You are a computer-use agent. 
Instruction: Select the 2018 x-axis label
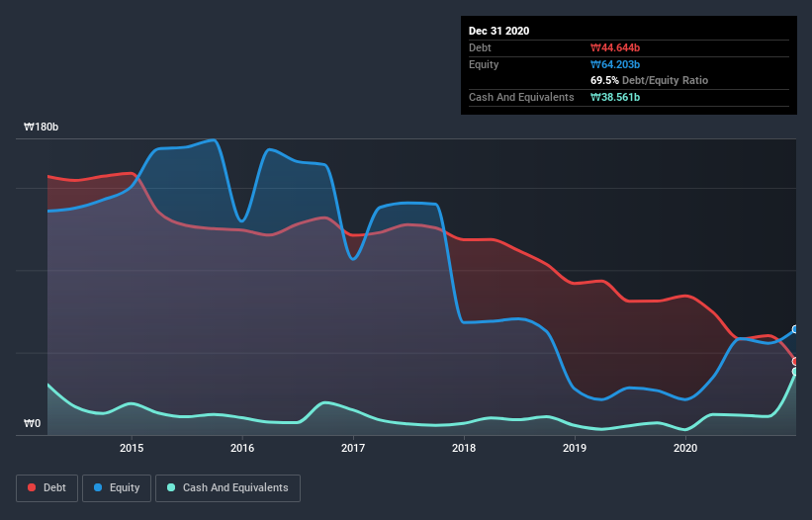tap(464, 448)
